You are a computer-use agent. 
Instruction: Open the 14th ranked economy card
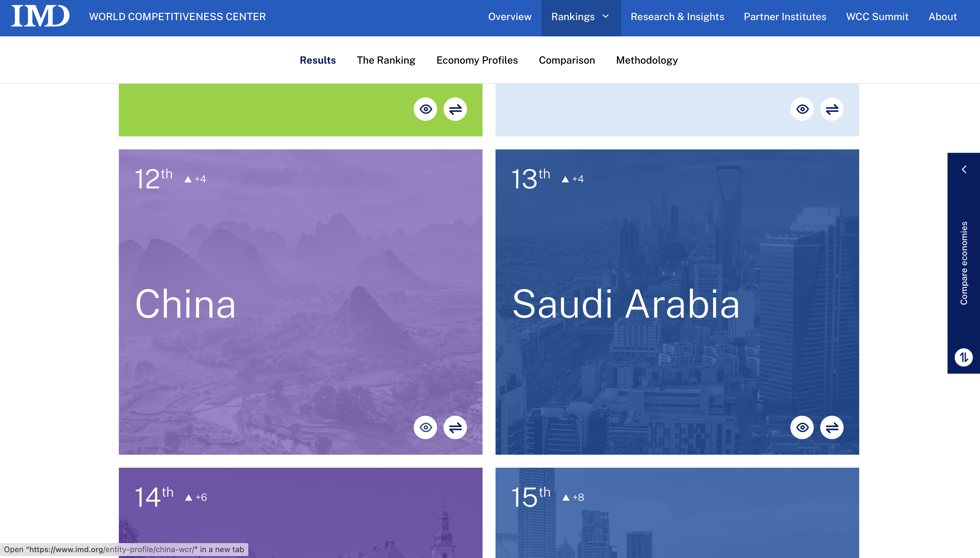[x=300, y=513]
